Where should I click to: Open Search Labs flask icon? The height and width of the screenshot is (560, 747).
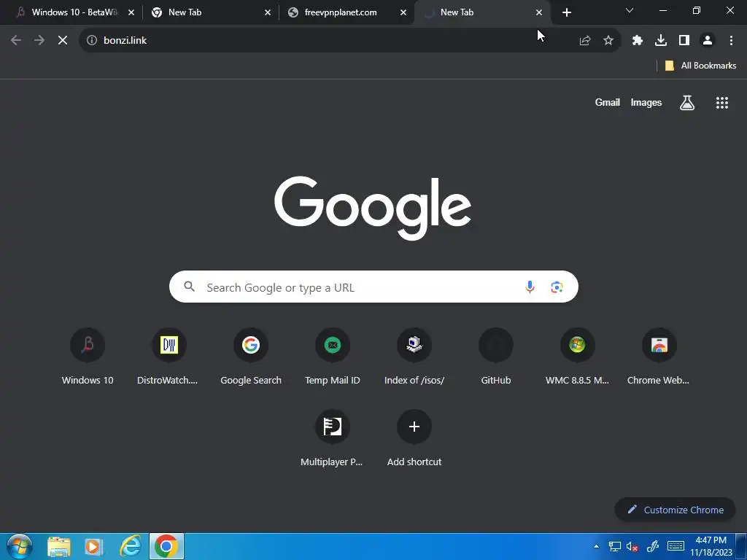pyautogui.click(x=687, y=102)
